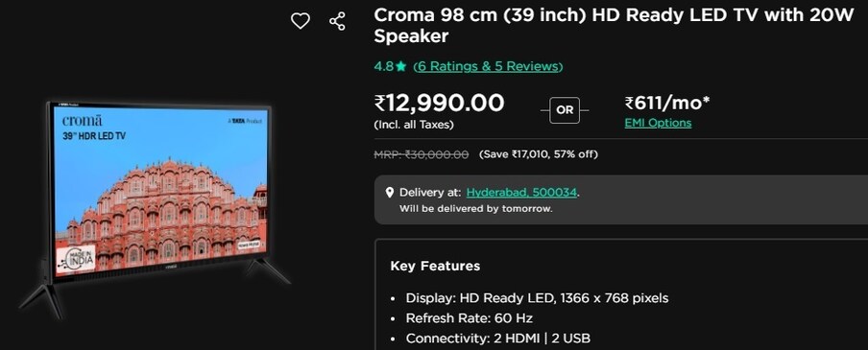The image size is (868, 350).
Task: Click the location pin icon beside Delivery at
Action: click(x=390, y=193)
